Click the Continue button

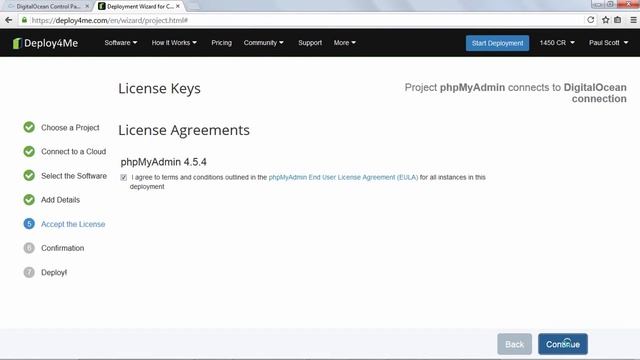[563, 344]
